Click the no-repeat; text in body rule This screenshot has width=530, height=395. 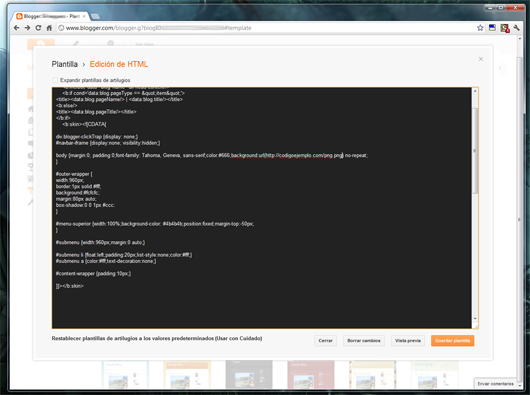tap(356, 155)
